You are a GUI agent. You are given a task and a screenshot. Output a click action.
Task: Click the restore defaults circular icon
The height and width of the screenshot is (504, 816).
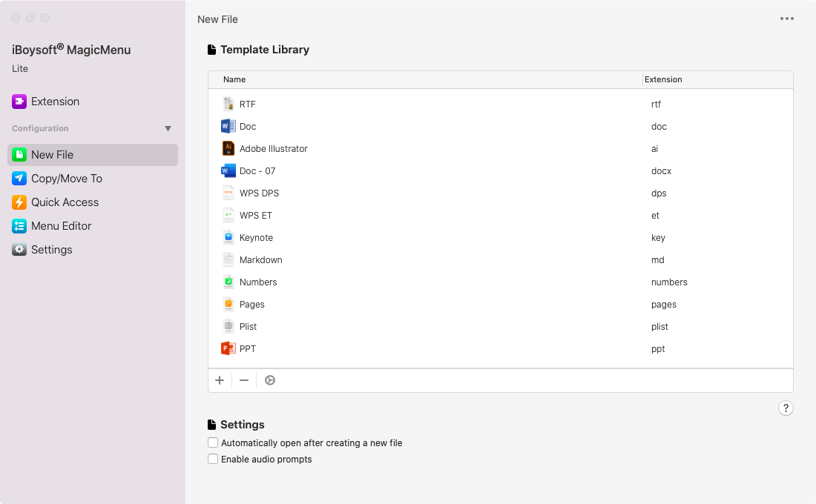[x=269, y=380]
